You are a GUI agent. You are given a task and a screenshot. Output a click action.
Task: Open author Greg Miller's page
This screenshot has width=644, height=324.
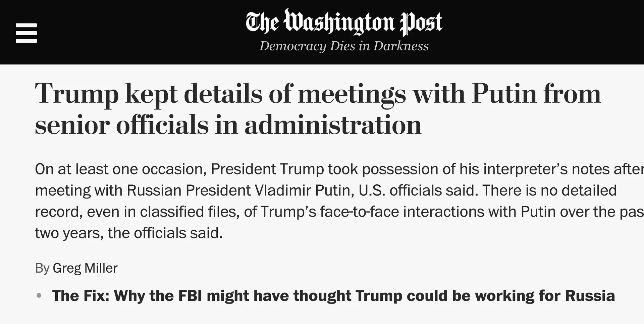click(x=85, y=268)
